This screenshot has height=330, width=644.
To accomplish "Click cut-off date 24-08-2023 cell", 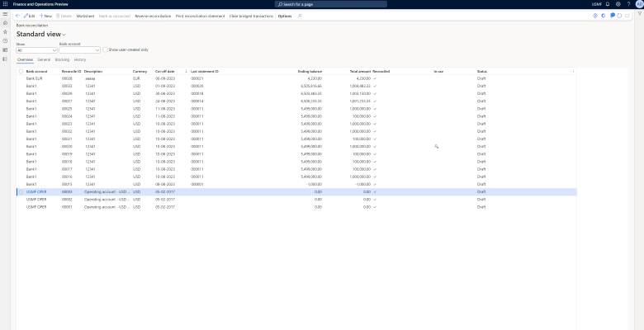I will (164, 101).
